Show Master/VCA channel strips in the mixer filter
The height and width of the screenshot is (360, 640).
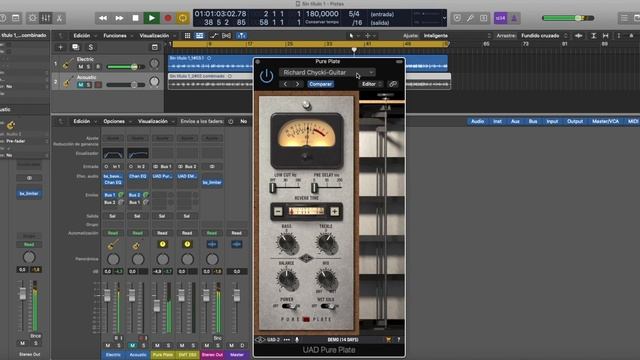pos(605,121)
